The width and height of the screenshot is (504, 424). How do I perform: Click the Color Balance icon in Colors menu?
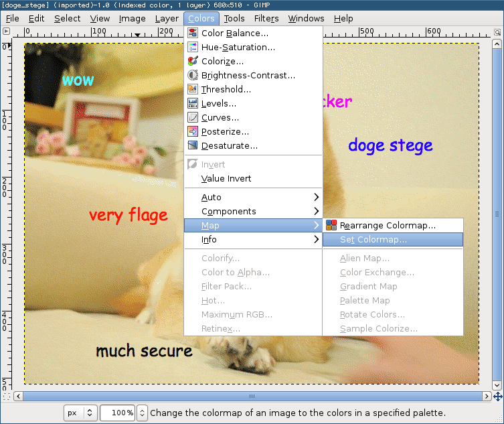193,33
